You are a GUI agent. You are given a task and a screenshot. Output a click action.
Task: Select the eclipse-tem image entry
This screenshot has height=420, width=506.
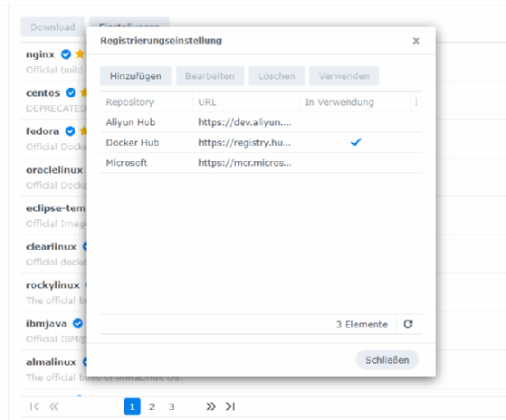[53, 215]
